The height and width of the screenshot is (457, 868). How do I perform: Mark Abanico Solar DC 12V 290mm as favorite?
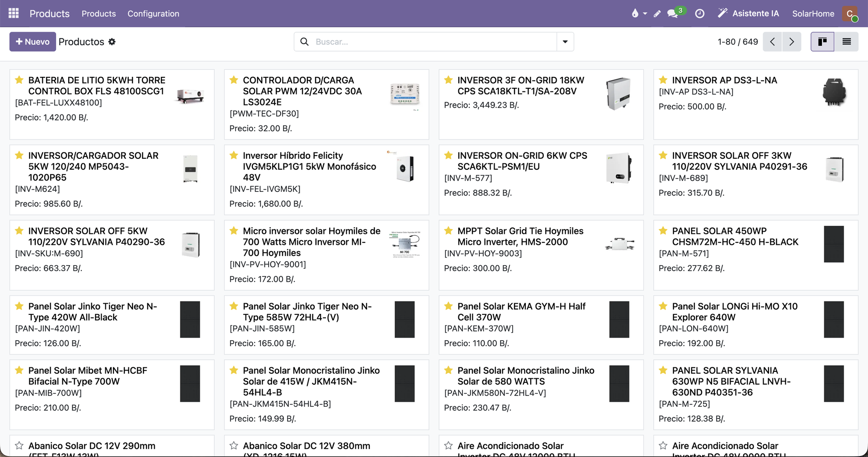pos(19,446)
